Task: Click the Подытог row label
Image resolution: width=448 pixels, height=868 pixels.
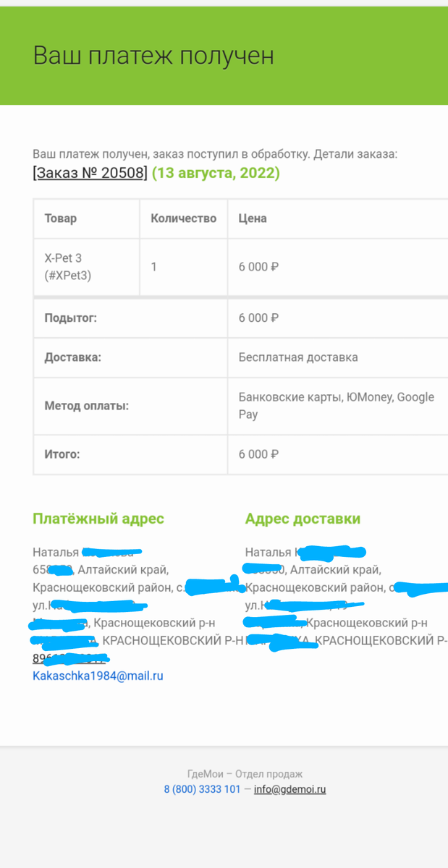Action: [x=70, y=318]
